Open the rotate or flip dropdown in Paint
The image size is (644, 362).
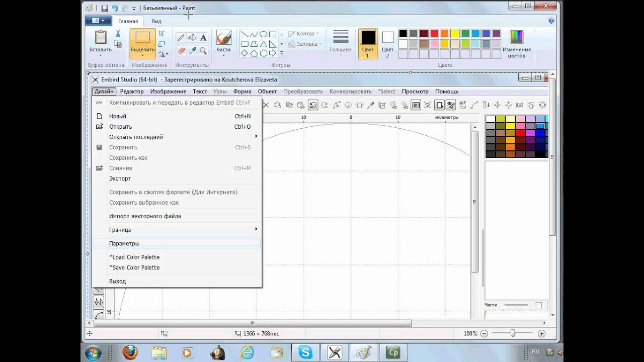click(163, 54)
